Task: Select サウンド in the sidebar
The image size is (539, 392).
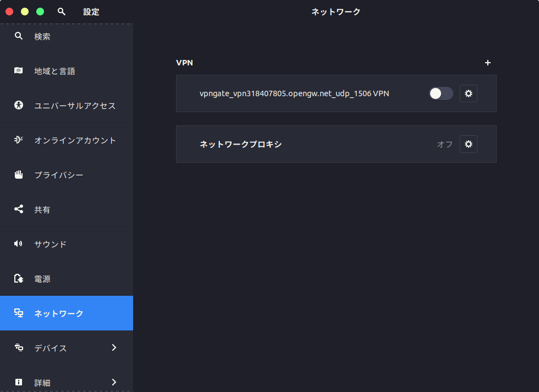Action: point(67,244)
